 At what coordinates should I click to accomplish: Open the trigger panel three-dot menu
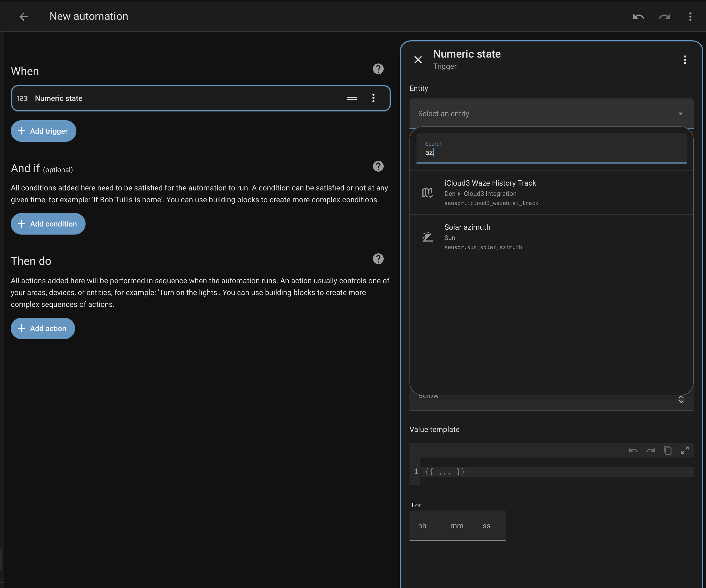685,60
